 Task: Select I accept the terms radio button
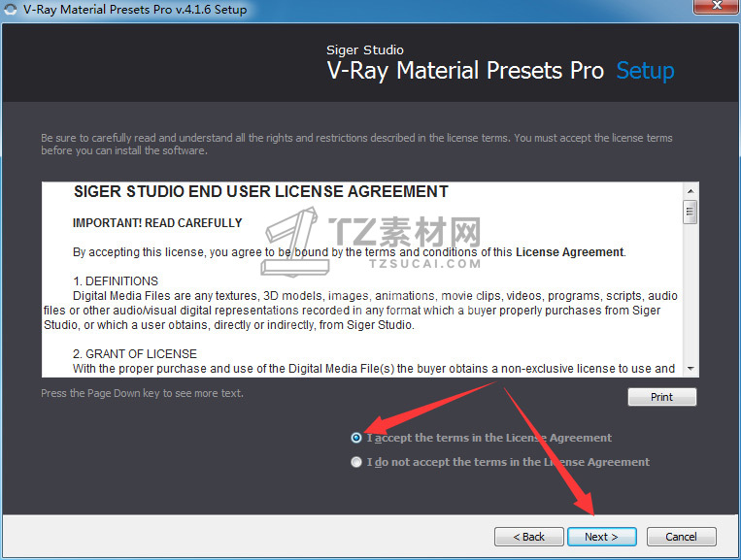356,438
